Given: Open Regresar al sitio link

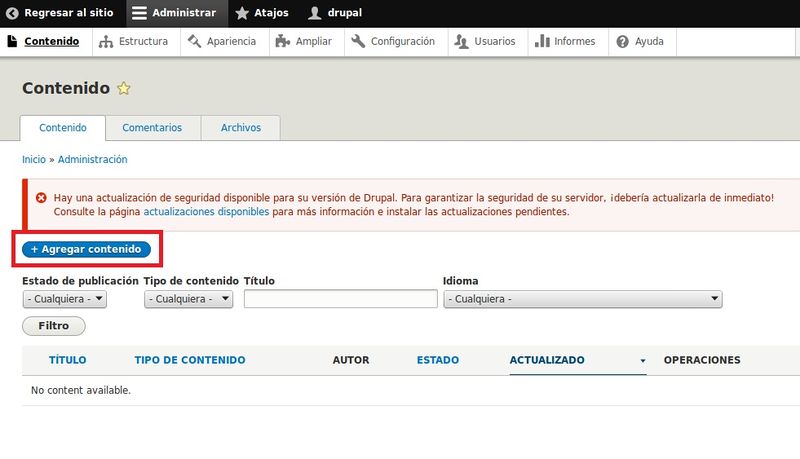Looking at the screenshot, I should [x=68, y=13].
